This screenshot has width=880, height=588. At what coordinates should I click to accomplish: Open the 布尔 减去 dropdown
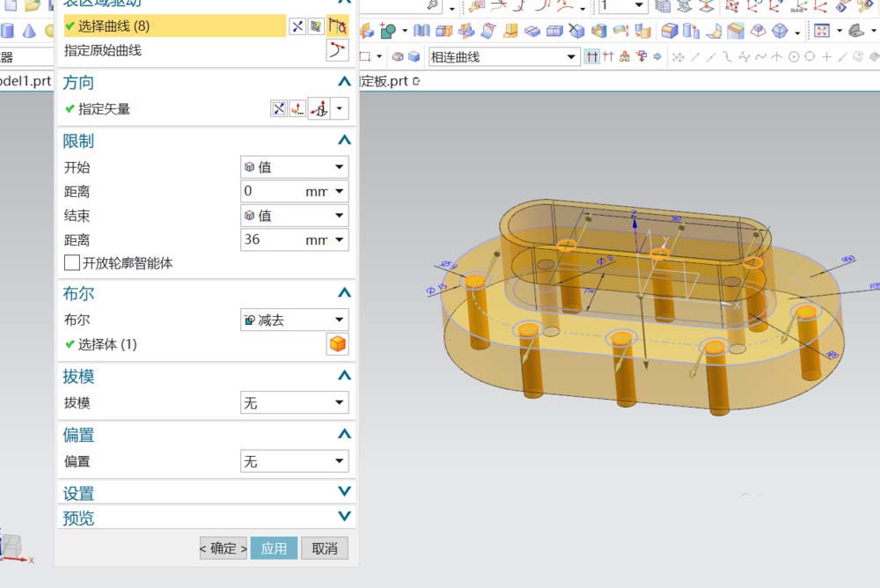click(x=294, y=320)
